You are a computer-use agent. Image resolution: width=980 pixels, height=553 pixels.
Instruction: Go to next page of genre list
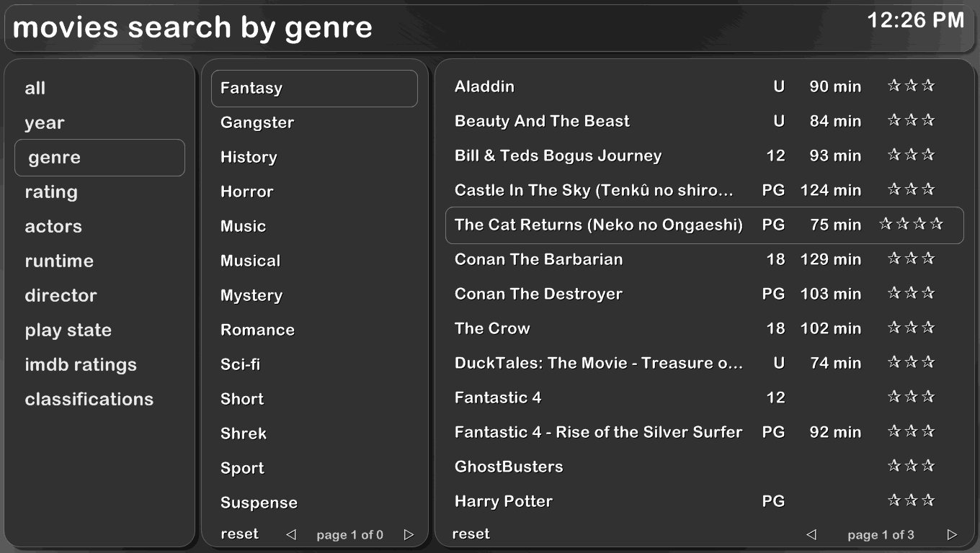(409, 534)
